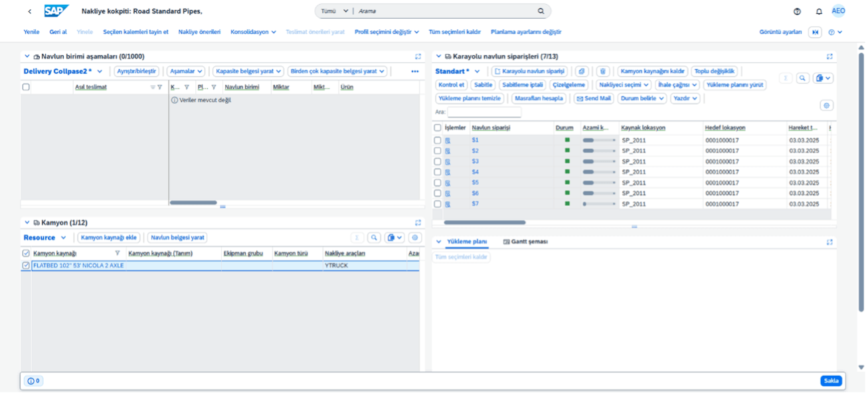Click the back arrow next to SAP logo
The image size is (868, 395).
click(x=29, y=11)
